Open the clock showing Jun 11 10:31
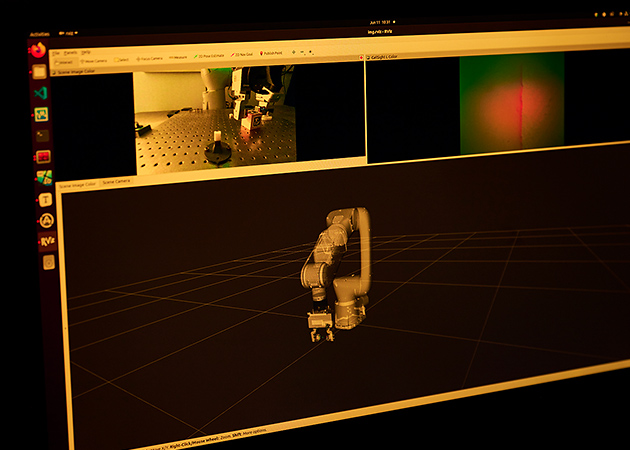 click(379, 22)
